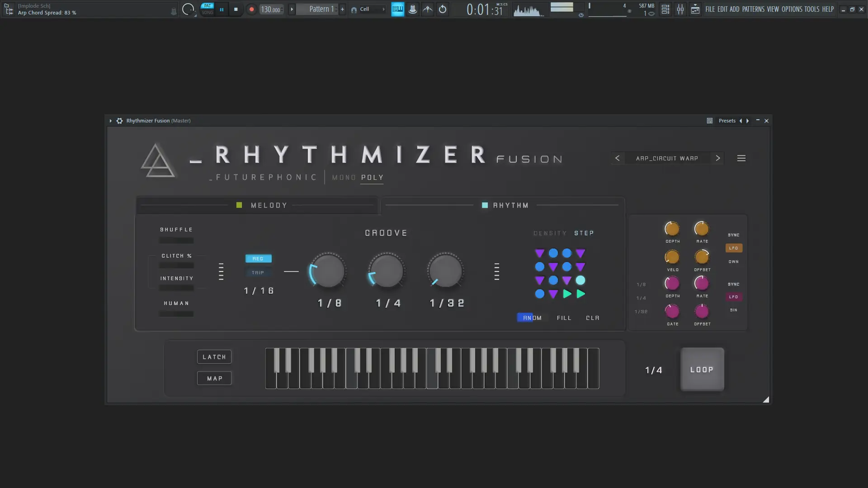This screenshot has height=488, width=868.
Task: Click the green play arrow step cell
Action: [567, 294]
